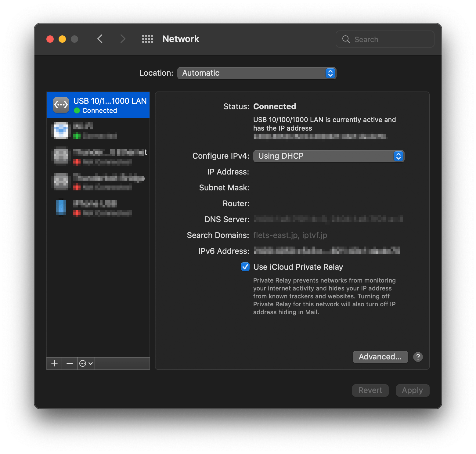Select the USB 10/1...1000 LAN service
Image resolution: width=476 pixels, height=454 pixels.
click(98, 105)
